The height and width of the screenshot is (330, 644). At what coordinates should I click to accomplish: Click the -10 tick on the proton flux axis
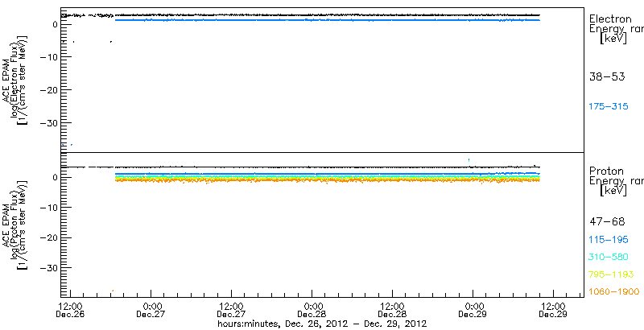tap(48, 208)
